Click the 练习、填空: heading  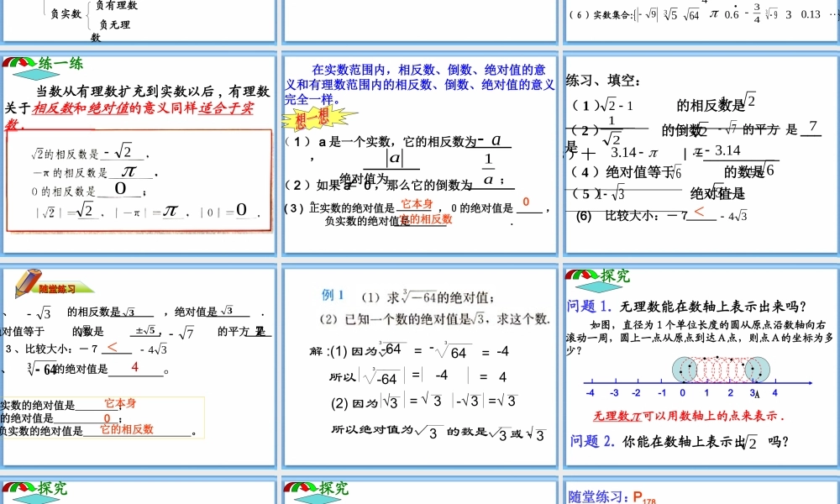pos(602,81)
